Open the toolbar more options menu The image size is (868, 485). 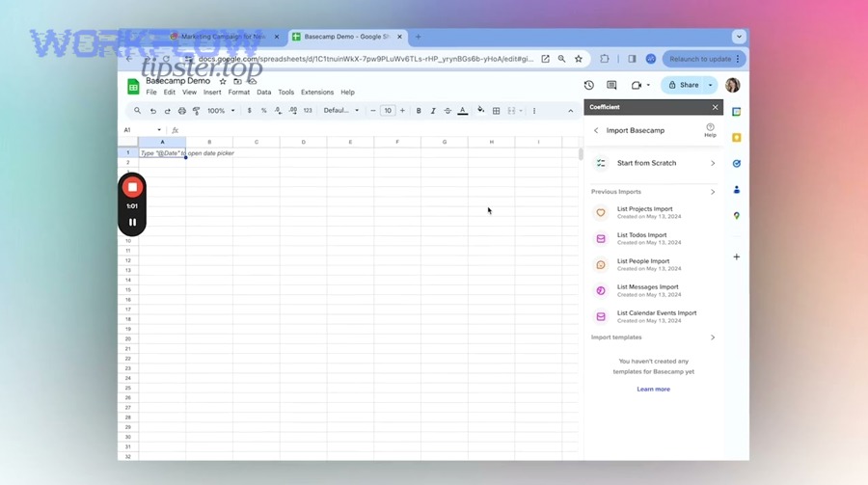[x=534, y=111]
